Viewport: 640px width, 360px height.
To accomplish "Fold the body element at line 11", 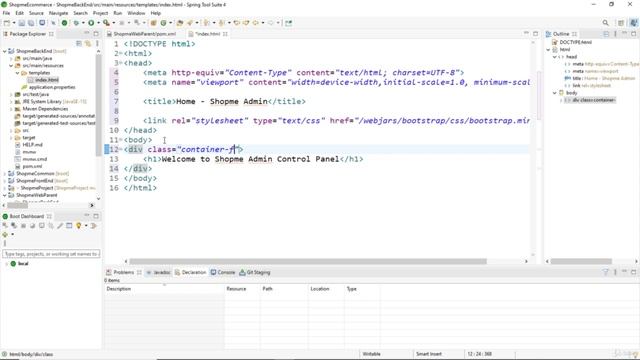I will pos(121,140).
